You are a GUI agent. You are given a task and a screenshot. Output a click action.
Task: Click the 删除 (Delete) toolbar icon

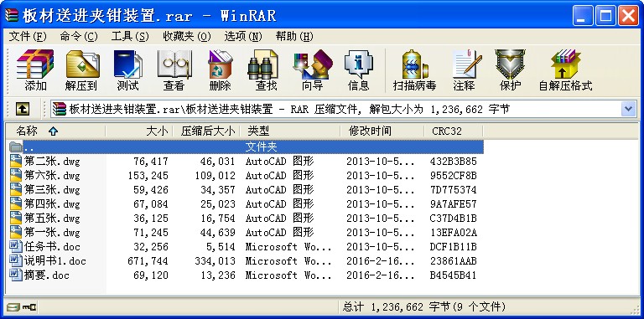[221, 64]
